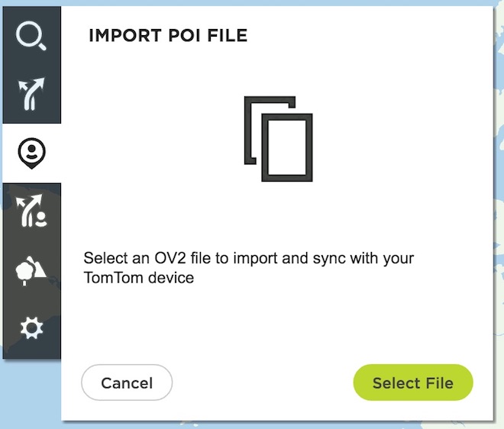Click the green Select File button

(413, 382)
